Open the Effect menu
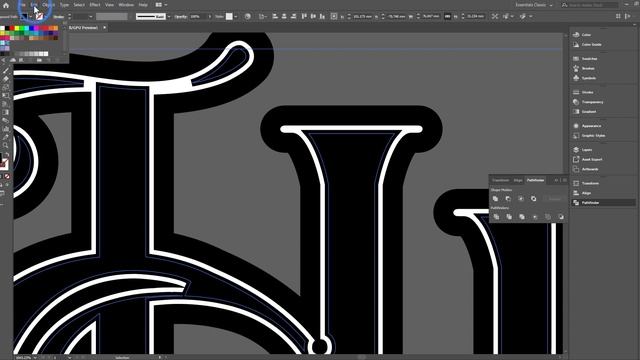 tap(95, 5)
